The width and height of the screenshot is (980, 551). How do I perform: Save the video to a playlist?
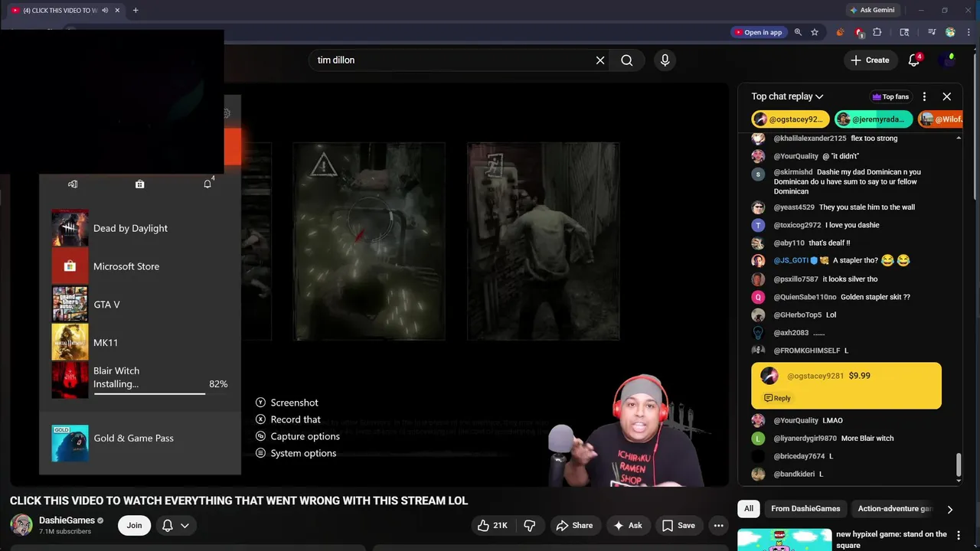678,525
